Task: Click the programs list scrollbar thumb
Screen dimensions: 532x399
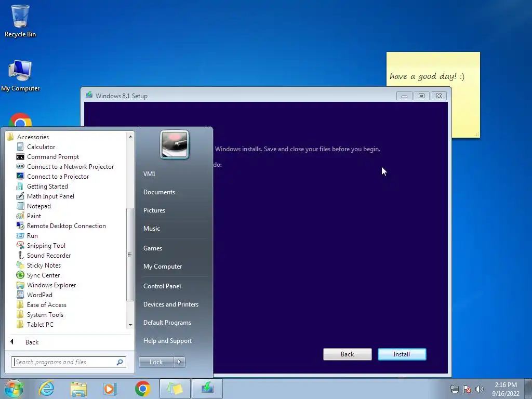Action: coord(130,255)
